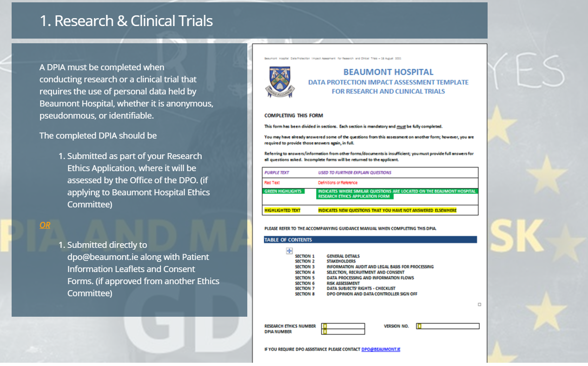Click the 'Completing This Form' heading
The image size is (588, 366).
click(x=293, y=116)
